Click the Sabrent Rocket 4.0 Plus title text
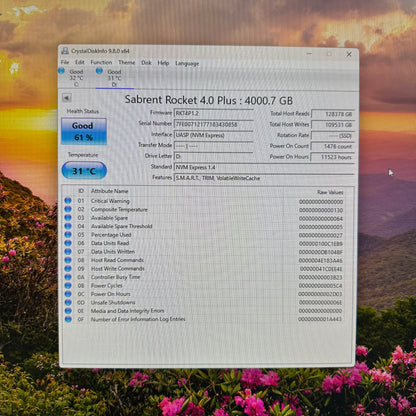416x416 pixels. (209, 100)
